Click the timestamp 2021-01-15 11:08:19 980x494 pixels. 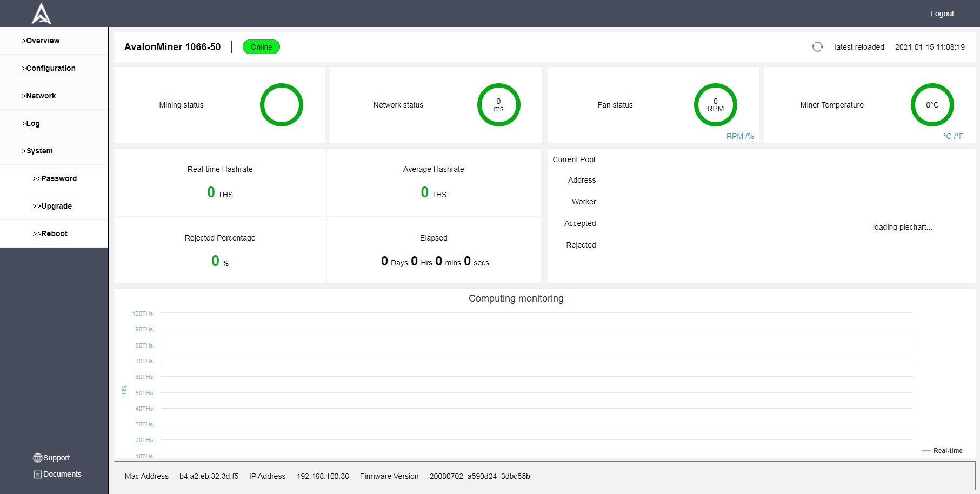click(930, 47)
